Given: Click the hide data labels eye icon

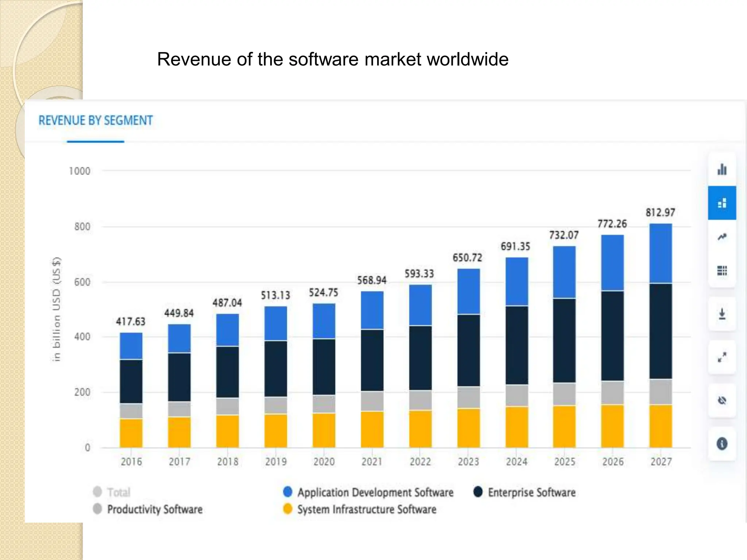Looking at the screenshot, I should [x=722, y=400].
